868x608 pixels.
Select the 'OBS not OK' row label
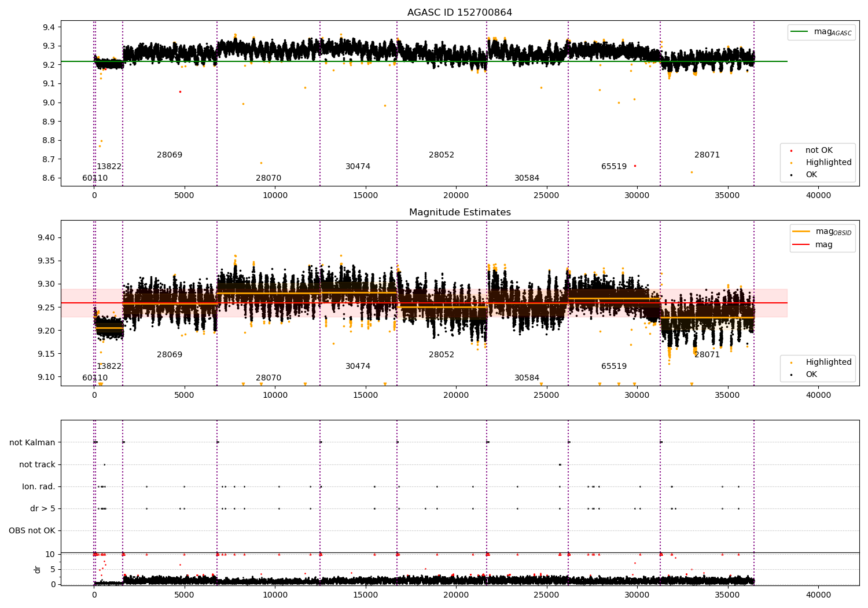[x=32, y=531]
